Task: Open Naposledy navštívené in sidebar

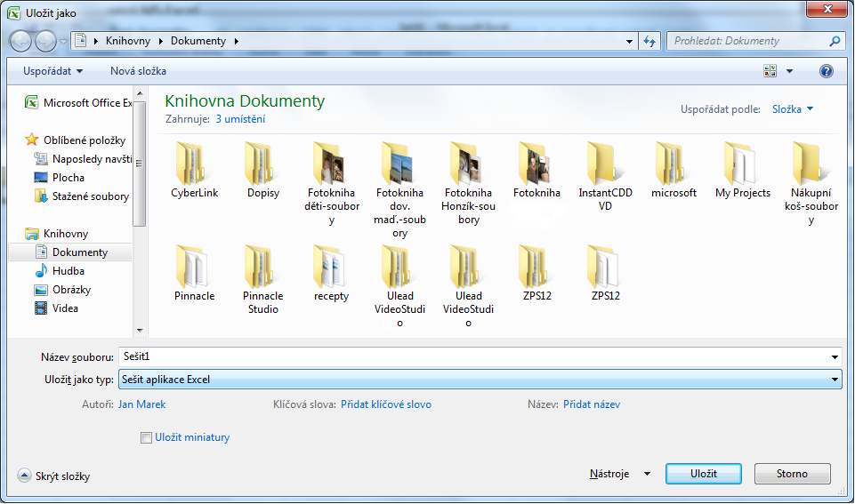Action: [x=83, y=158]
